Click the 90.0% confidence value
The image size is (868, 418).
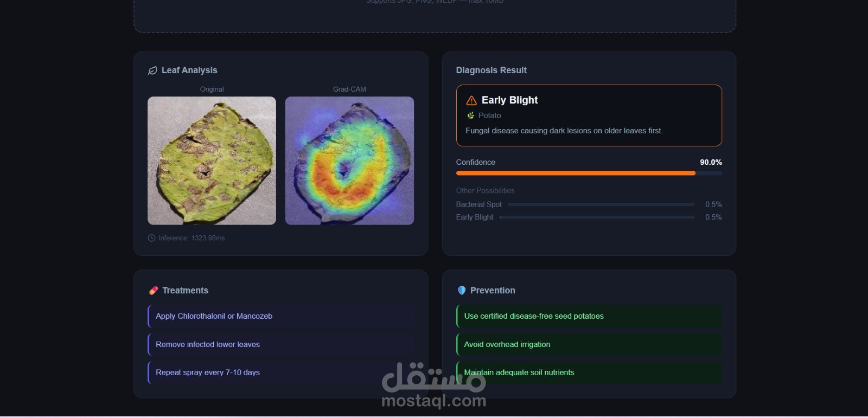pyautogui.click(x=711, y=162)
